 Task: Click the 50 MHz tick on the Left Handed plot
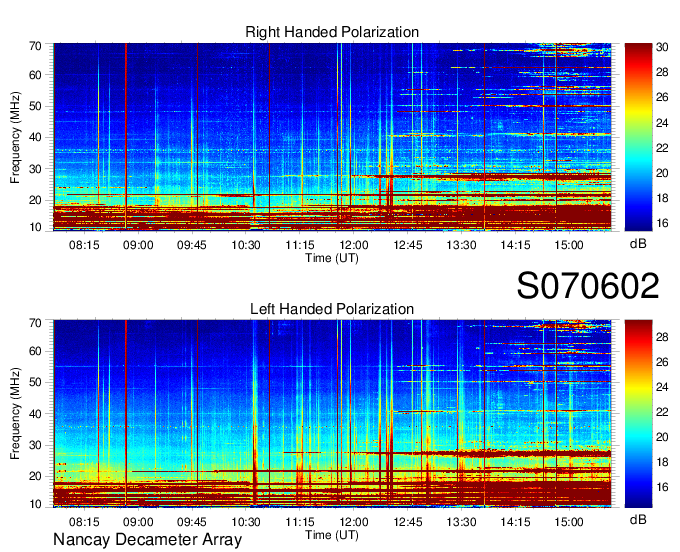pos(35,382)
